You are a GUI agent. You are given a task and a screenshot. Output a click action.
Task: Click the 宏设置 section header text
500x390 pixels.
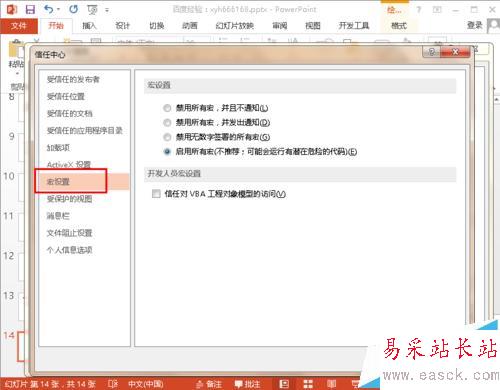[159, 85]
